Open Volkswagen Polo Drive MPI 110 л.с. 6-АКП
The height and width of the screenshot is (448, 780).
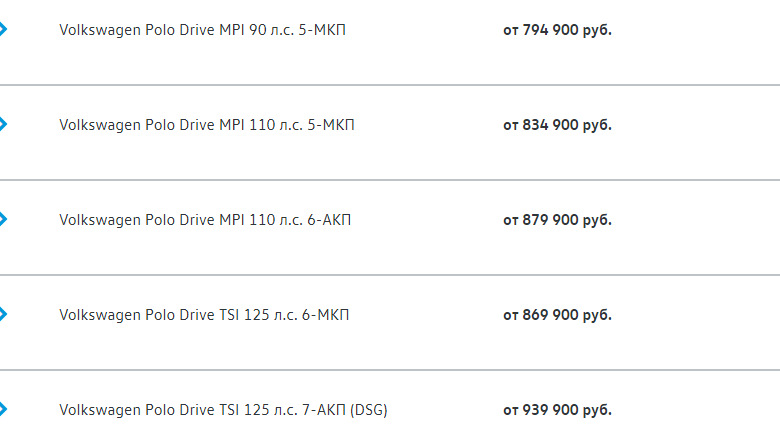(x=205, y=220)
